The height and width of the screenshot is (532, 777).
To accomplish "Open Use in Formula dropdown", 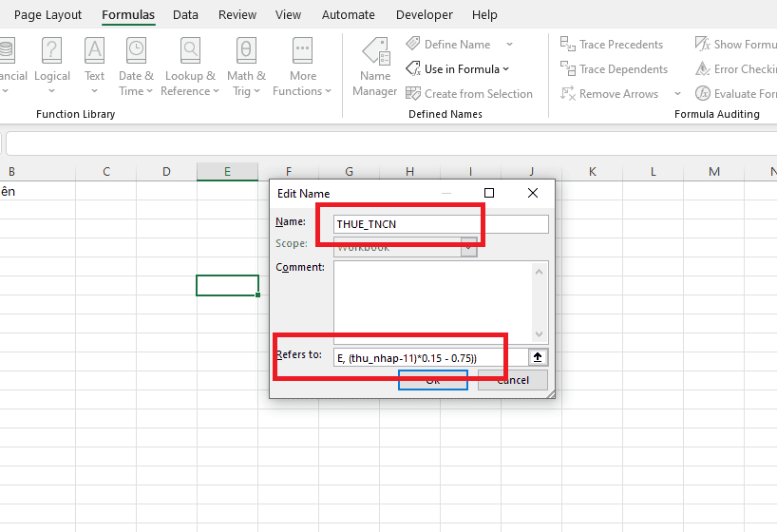I will 458,69.
